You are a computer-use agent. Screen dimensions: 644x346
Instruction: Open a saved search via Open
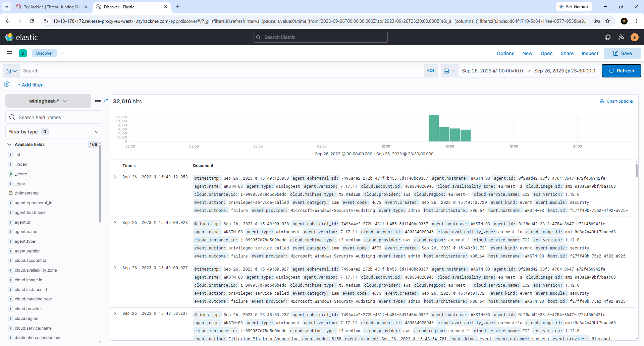(546, 53)
